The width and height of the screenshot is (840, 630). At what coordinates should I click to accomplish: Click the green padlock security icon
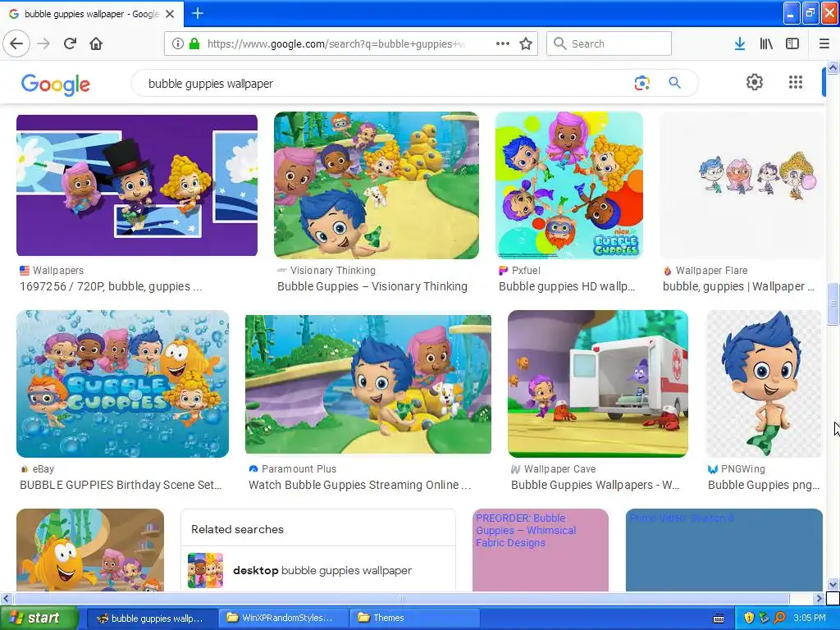(194, 44)
